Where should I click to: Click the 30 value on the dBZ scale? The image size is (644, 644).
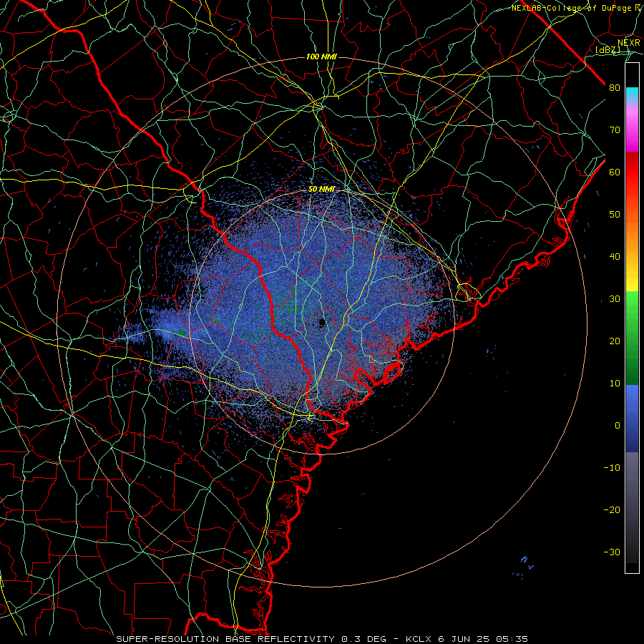[x=615, y=299]
